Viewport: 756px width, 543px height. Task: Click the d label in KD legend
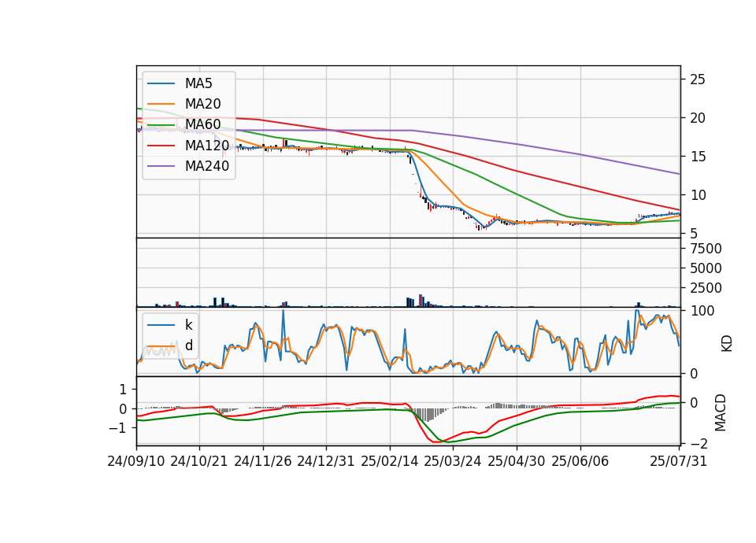pos(189,345)
